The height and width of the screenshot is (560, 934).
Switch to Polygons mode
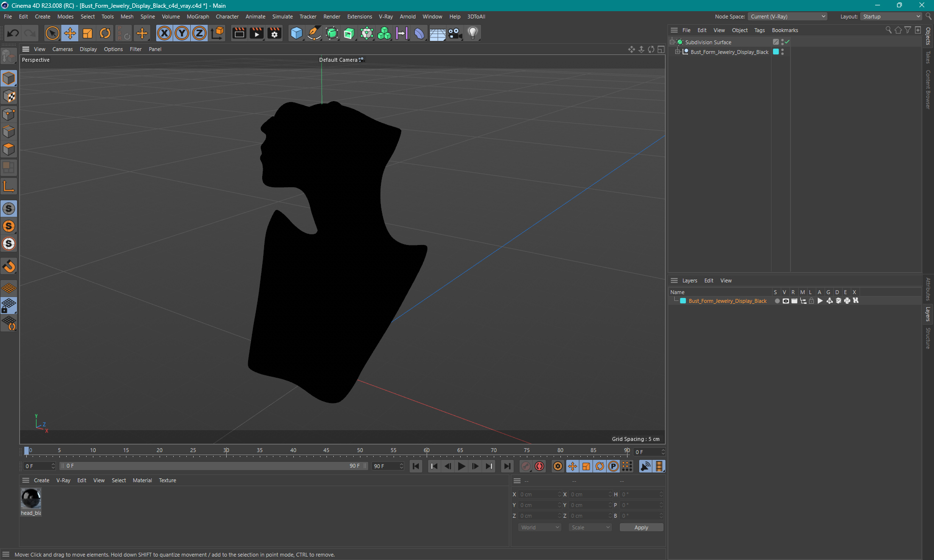[9, 149]
